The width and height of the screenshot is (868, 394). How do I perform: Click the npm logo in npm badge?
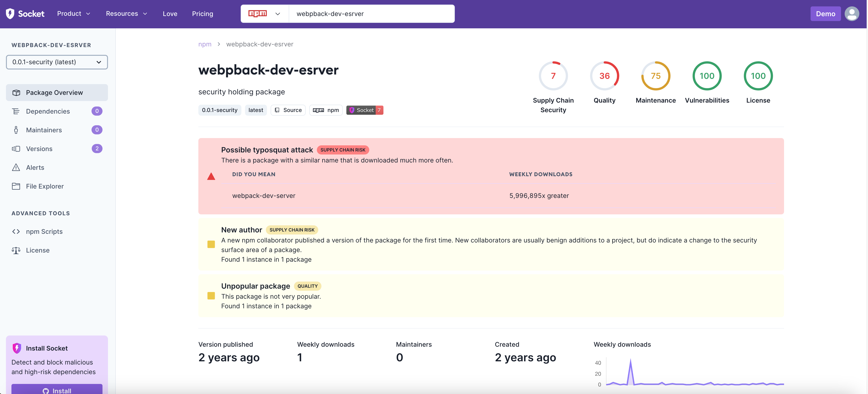[318, 110]
